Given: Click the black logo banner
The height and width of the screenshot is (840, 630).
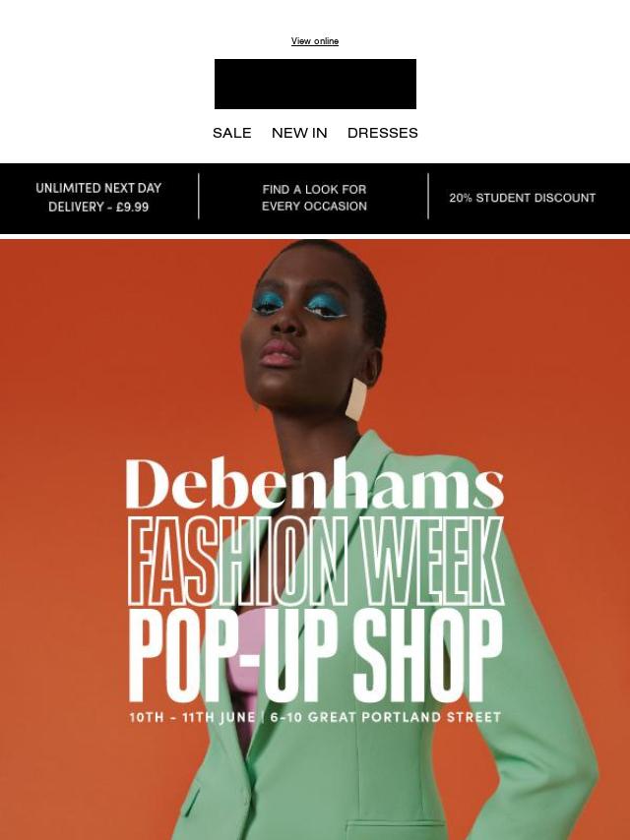Looking at the screenshot, I should (x=315, y=85).
